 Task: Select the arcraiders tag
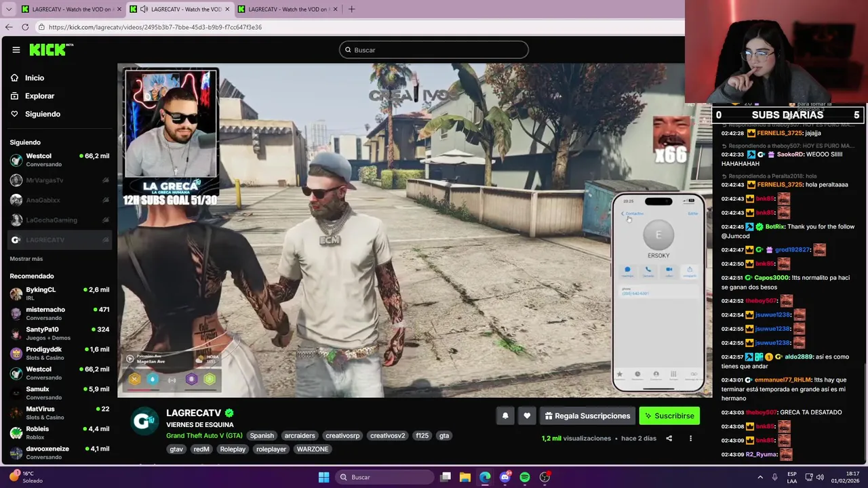point(300,436)
